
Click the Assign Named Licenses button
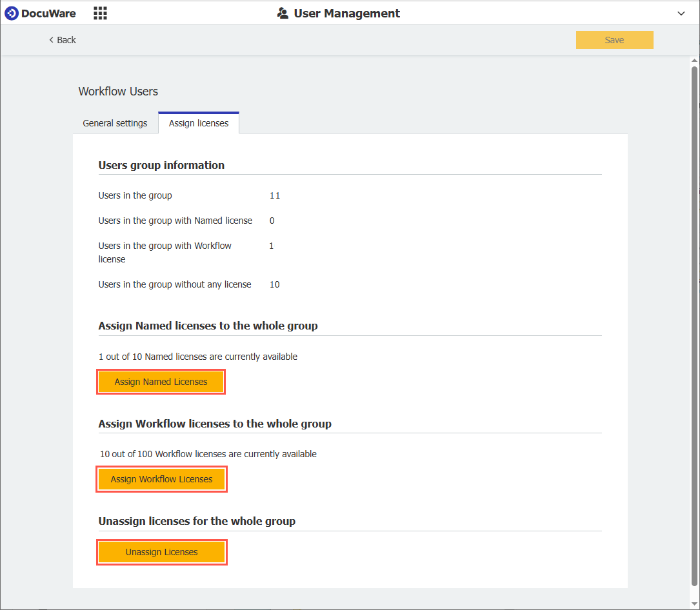pyautogui.click(x=161, y=382)
